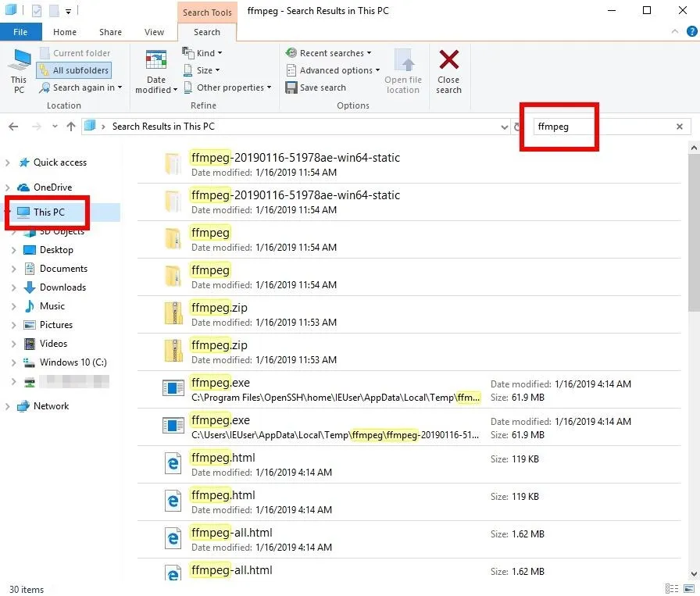Click the New folder quick access icon
This screenshot has width=700, height=596.
click(54, 10)
